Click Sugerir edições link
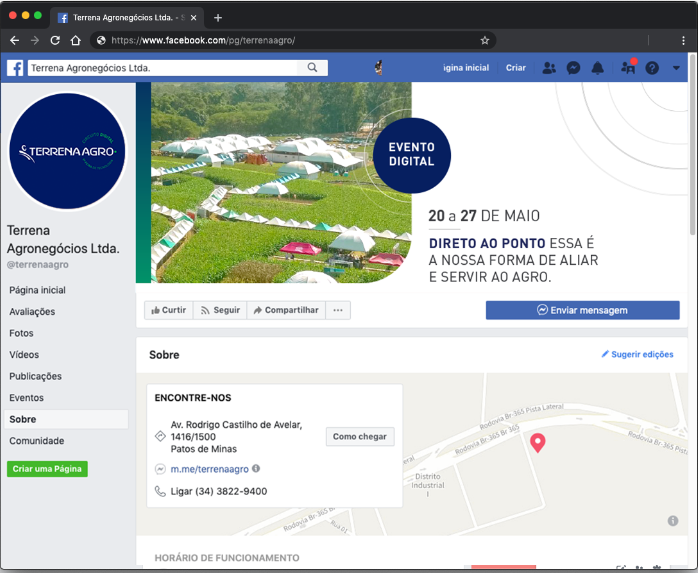Screen dimensions: 698x573 tap(637, 354)
